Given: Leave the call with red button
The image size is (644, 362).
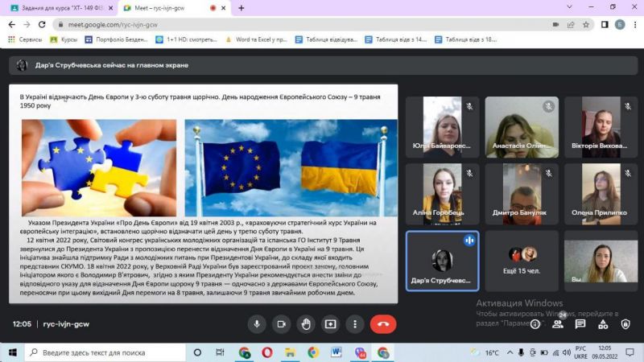Looking at the screenshot, I should (x=383, y=324).
